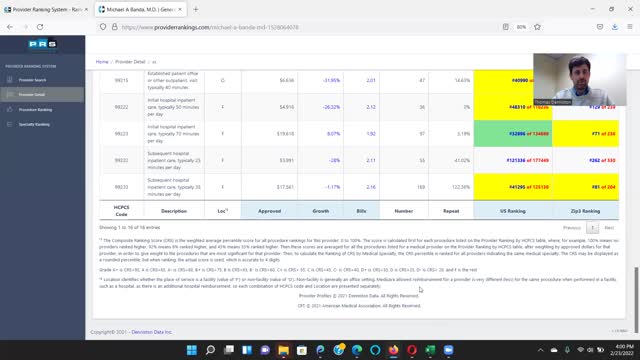Sort by Loc column header
The width and height of the screenshot is (640, 360).
click(x=222, y=211)
